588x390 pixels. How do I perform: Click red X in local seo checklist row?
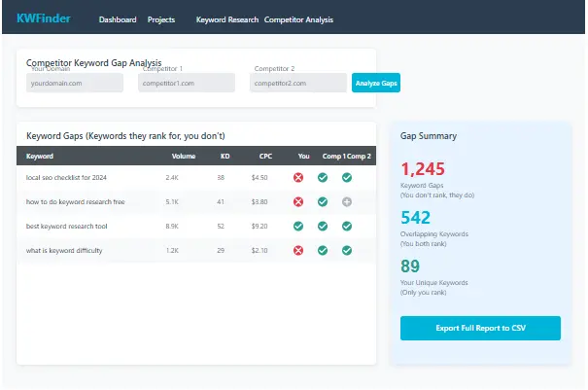[x=298, y=178]
